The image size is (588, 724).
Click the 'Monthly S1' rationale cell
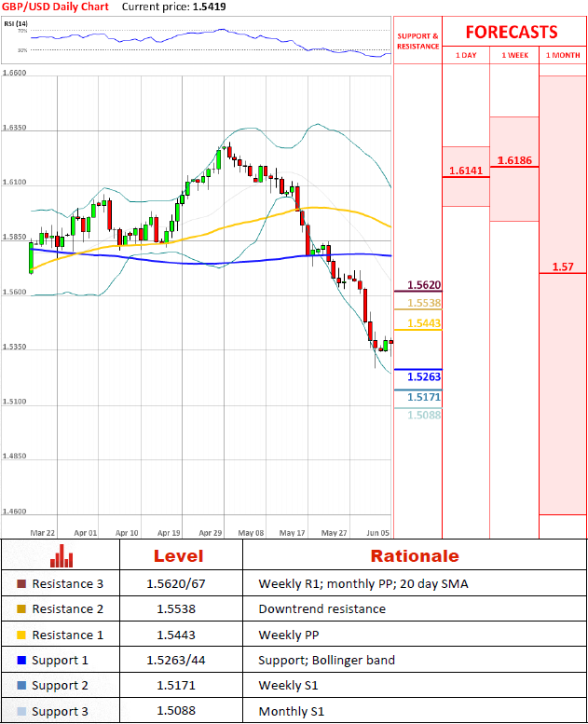[292, 712]
